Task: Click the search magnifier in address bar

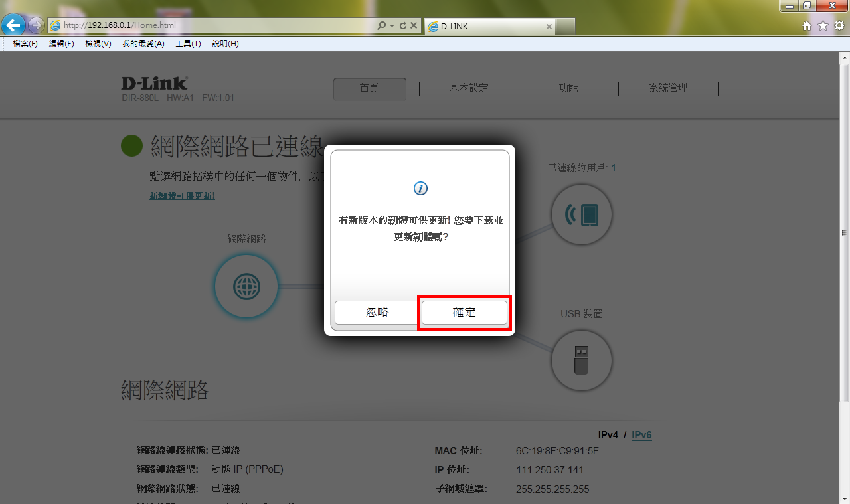Action: pyautogui.click(x=381, y=26)
